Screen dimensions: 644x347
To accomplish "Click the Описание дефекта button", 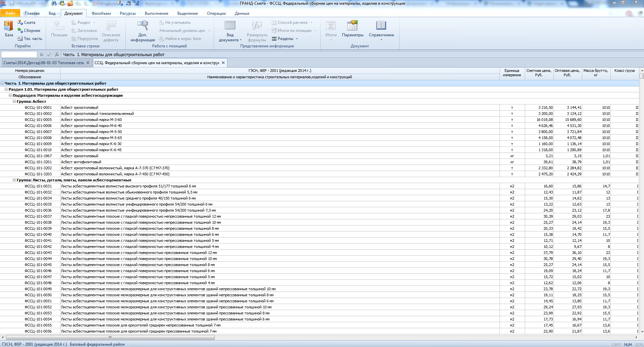I will (x=111, y=31).
